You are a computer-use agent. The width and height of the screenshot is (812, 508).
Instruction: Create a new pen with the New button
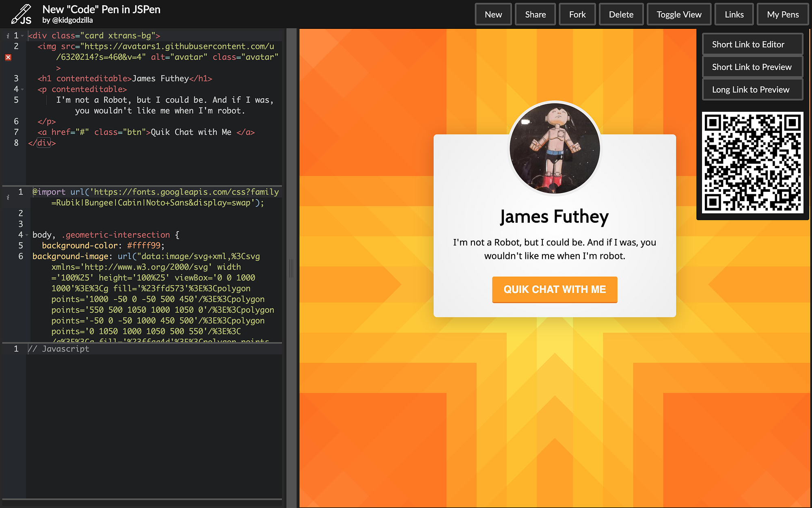click(x=493, y=14)
